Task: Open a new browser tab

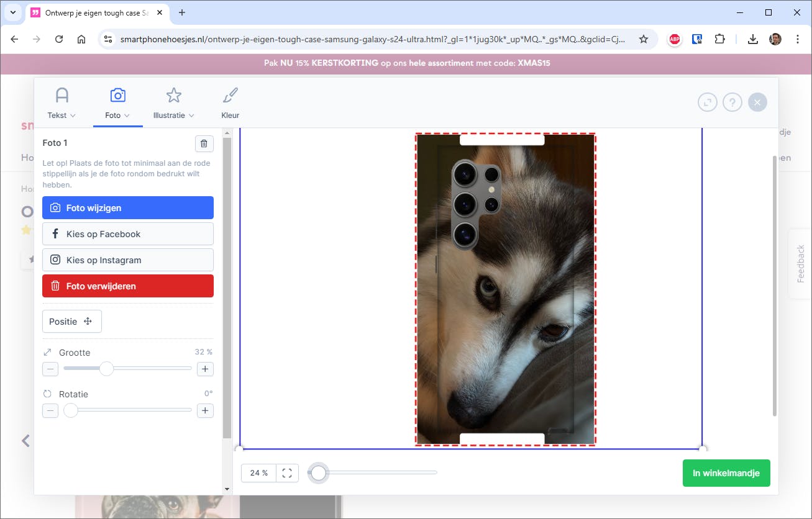Action: click(182, 12)
